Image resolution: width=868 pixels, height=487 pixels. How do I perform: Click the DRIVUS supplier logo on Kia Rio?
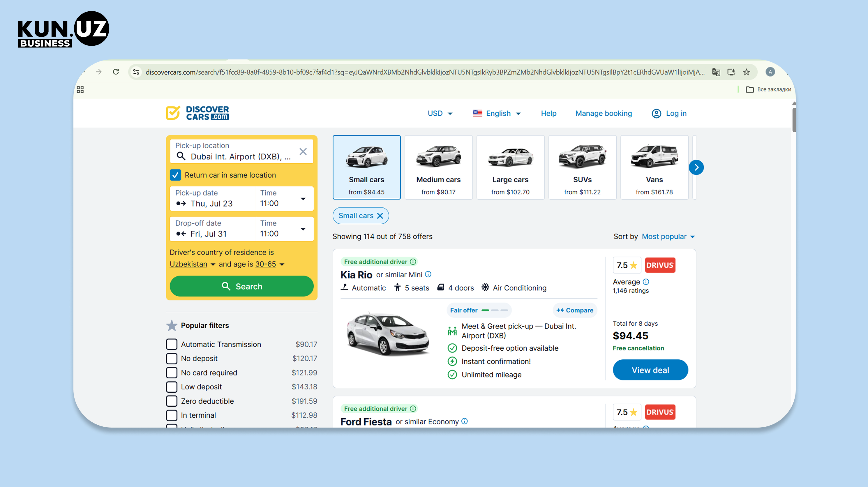tap(660, 265)
